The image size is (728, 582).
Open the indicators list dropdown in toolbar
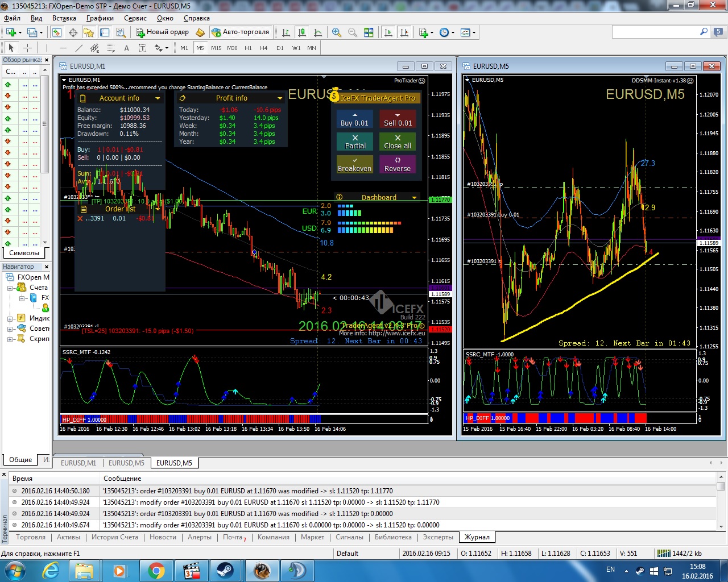(426, 32)
